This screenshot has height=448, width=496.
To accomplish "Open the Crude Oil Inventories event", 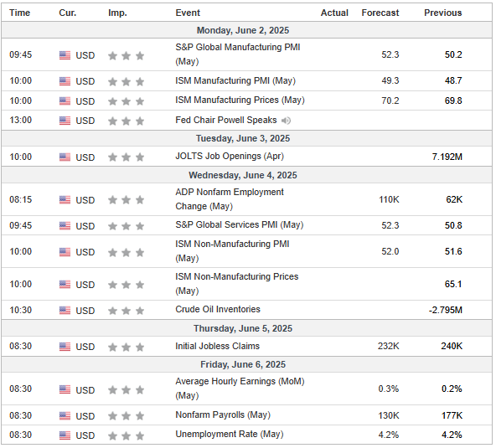I will coord(218,309).
